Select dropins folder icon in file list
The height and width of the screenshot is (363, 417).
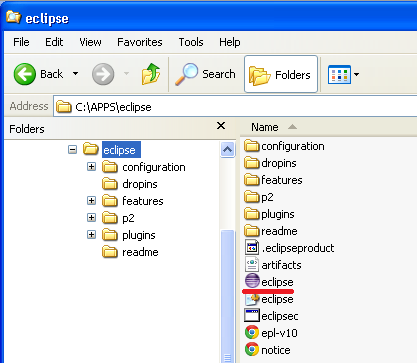[x=252, y=163]
